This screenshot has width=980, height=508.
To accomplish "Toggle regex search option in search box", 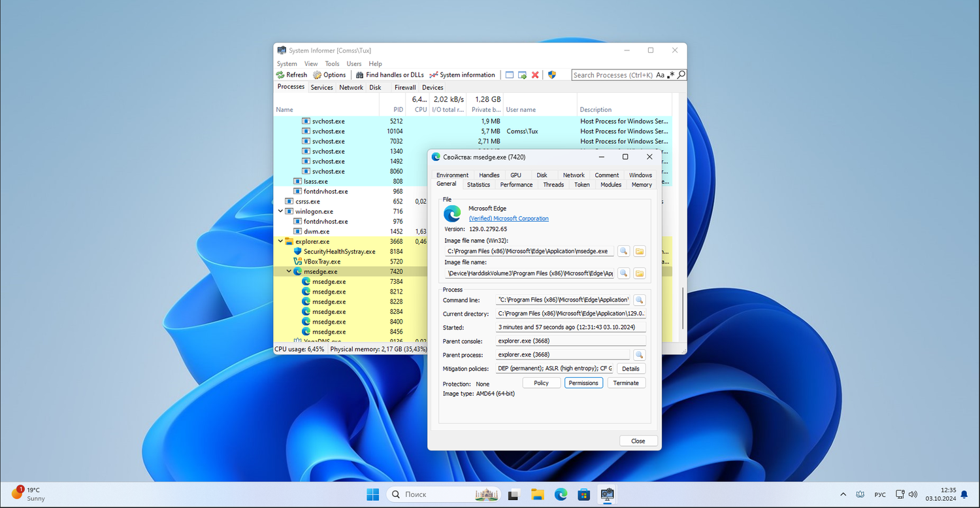I will [x=670, y=75].
